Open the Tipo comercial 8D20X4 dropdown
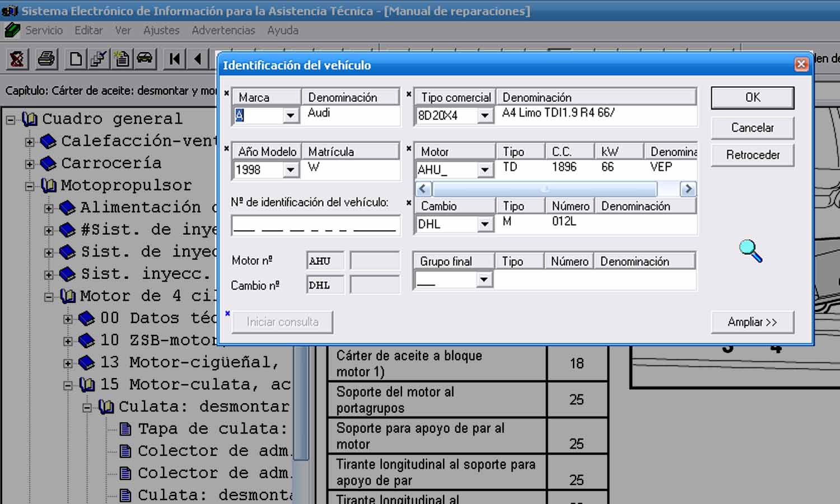The height and width of the screenshot is (504, 840). (485, 115)
